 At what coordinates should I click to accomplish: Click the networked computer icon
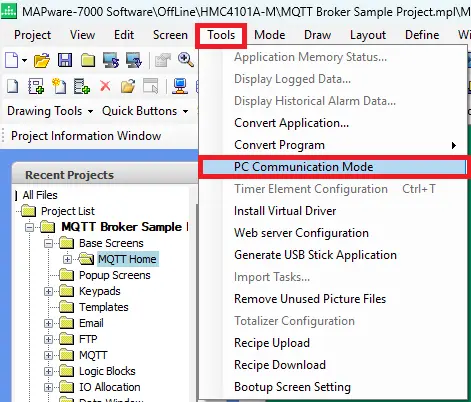pyautogui.click(x=180, y=86)
